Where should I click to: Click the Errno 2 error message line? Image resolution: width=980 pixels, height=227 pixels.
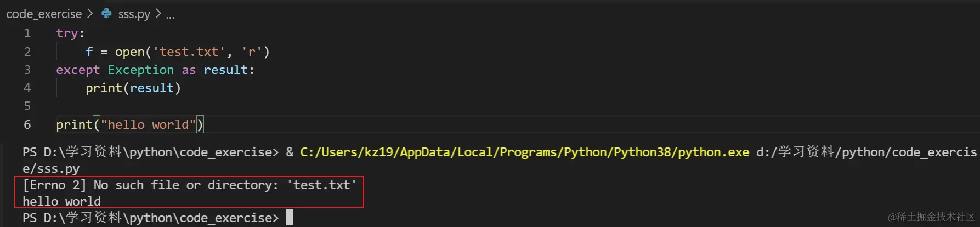(189, 185)
